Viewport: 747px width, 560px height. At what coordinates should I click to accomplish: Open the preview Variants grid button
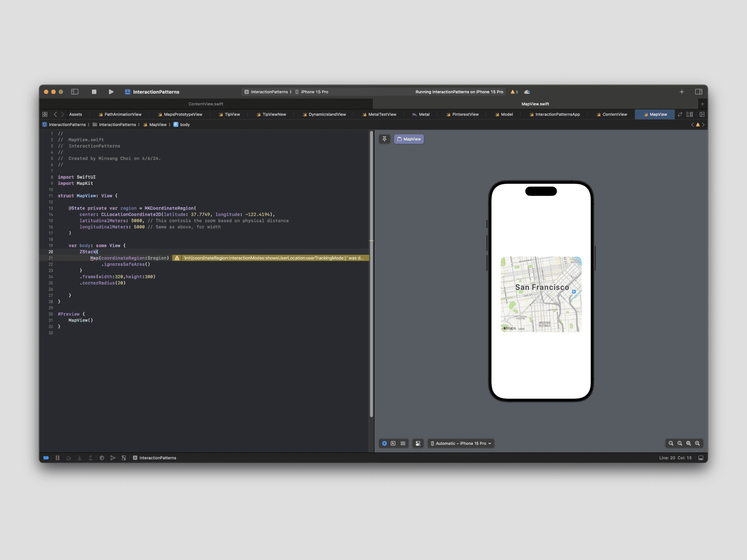403,443
